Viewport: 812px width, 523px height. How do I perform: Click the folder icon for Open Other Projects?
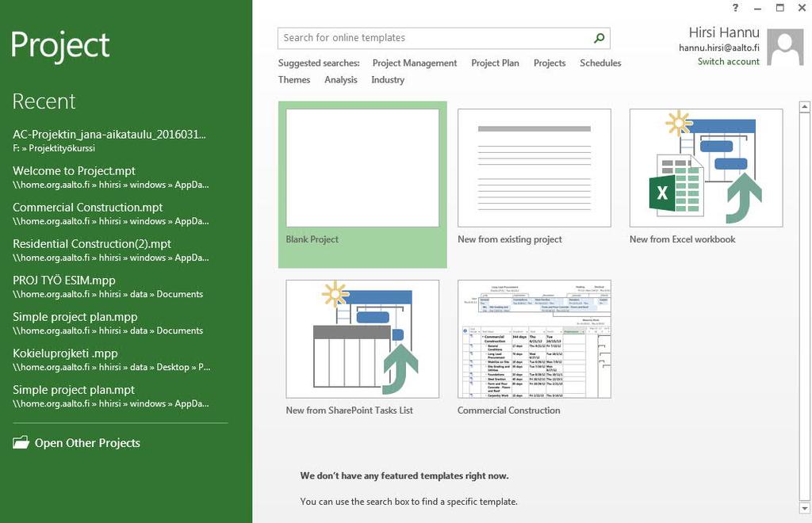[x=21, y=442]
